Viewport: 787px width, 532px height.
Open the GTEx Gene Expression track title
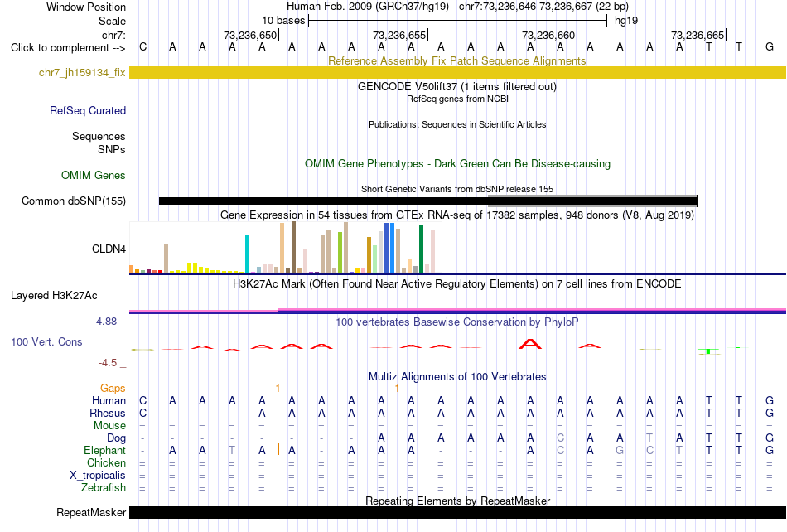click(457, 215)
